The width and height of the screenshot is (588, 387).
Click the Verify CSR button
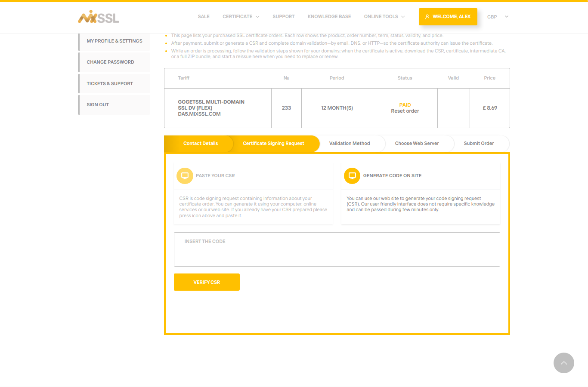tap(207, 282)
